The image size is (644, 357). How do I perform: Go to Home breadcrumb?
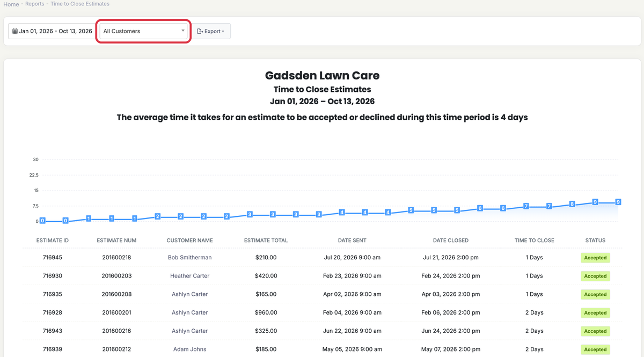pyautogui.click(x=11, y=4)
